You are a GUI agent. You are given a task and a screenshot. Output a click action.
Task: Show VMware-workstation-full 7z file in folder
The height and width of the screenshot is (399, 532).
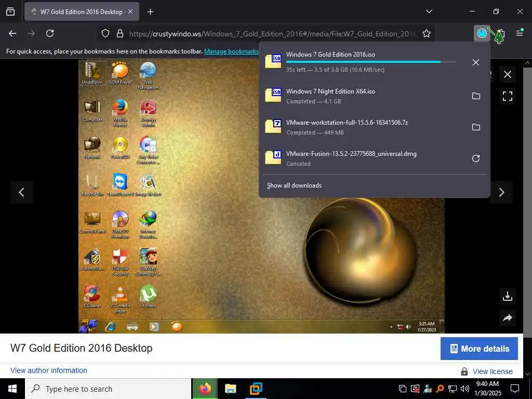click(x=476, y=127)
